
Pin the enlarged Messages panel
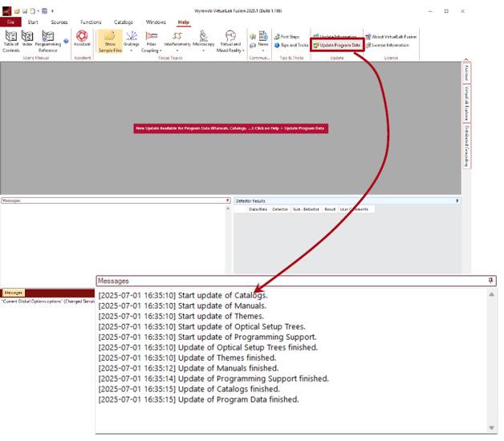(x=490, y=281)
